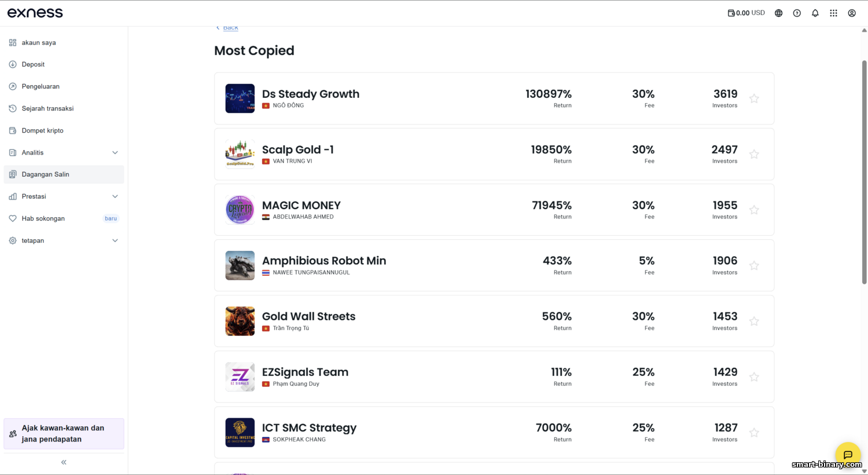Open the notifications bell icon

[x=815, y=13]
